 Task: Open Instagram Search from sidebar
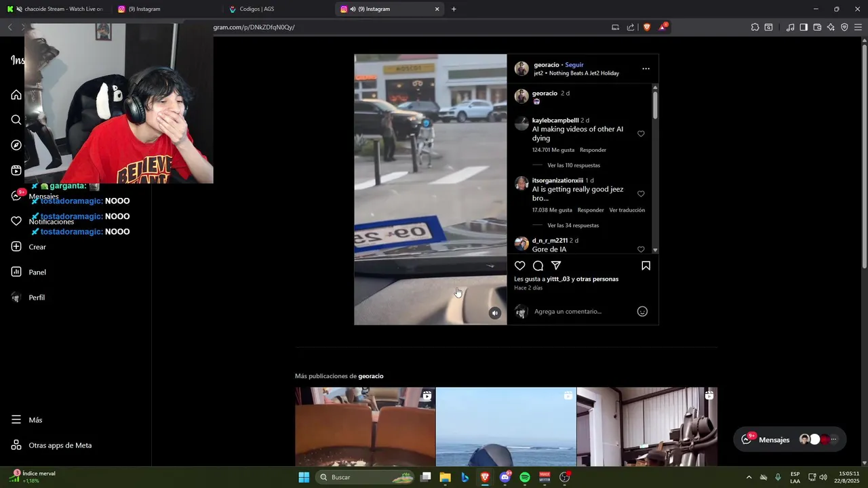pyautogui.click(x=16, y=120)
